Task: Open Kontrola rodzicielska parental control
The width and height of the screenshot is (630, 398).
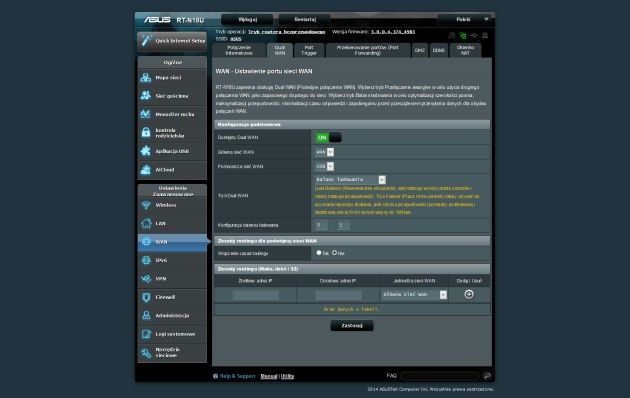Action: pos(172,133)
